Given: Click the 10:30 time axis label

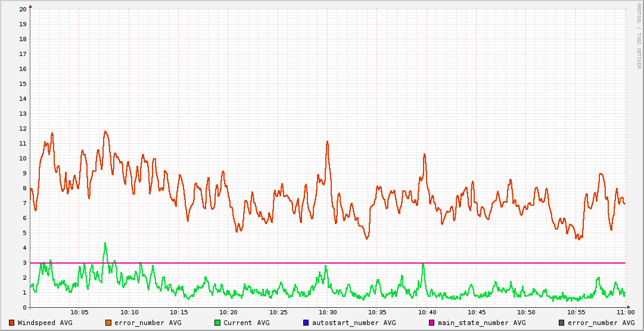Looking at the screenshot, I should click(x=327, y=312).
